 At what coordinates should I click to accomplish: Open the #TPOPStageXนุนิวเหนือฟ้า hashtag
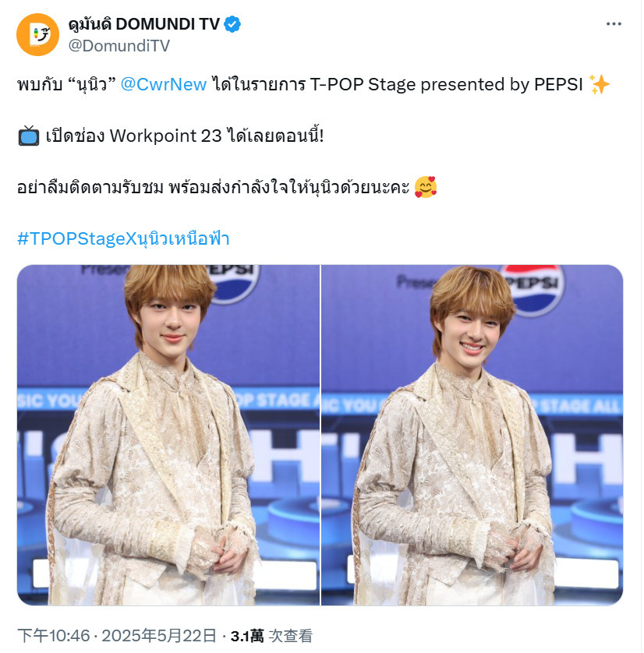click(123, 238)
